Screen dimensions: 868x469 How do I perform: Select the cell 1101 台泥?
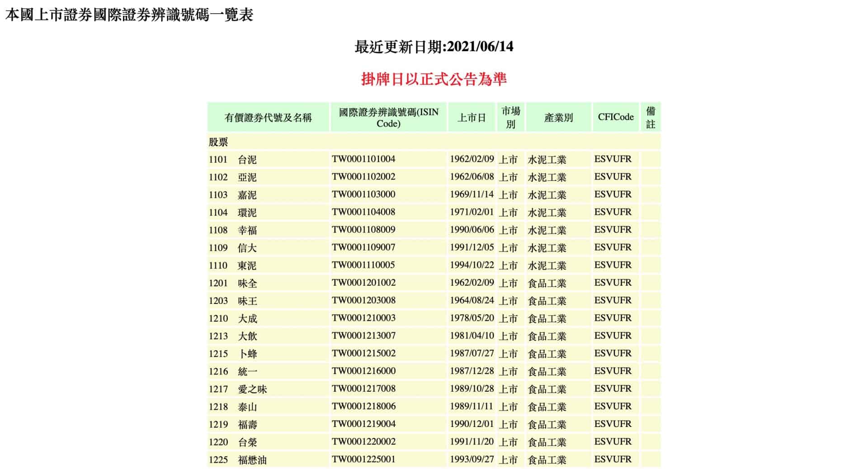coord(268,160)
